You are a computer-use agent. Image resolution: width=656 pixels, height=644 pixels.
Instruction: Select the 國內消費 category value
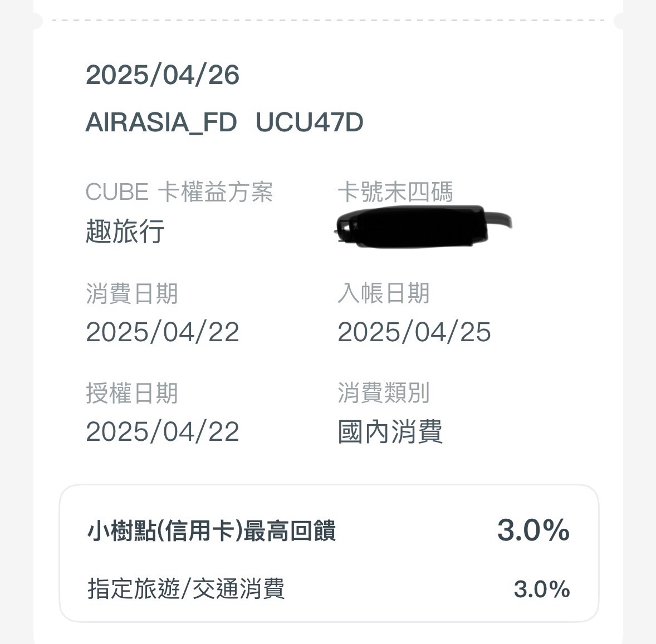[390, 431]
